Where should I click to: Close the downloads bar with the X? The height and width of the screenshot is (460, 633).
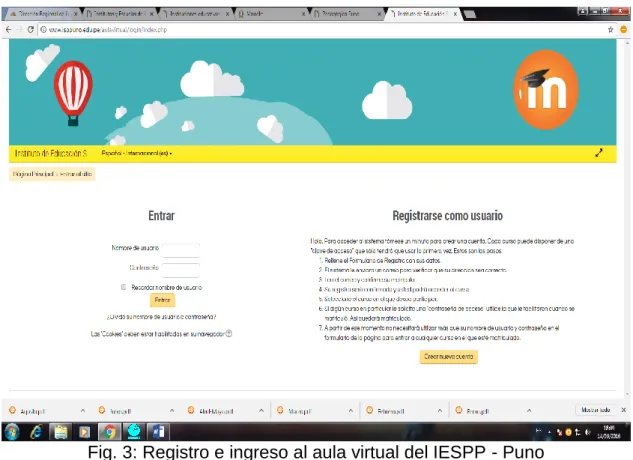(623, 410)
